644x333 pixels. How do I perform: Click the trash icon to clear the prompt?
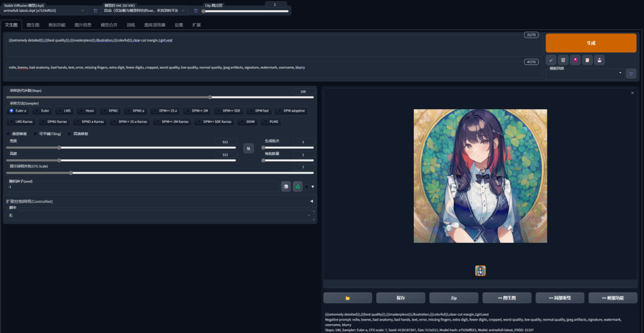(563, 60)
